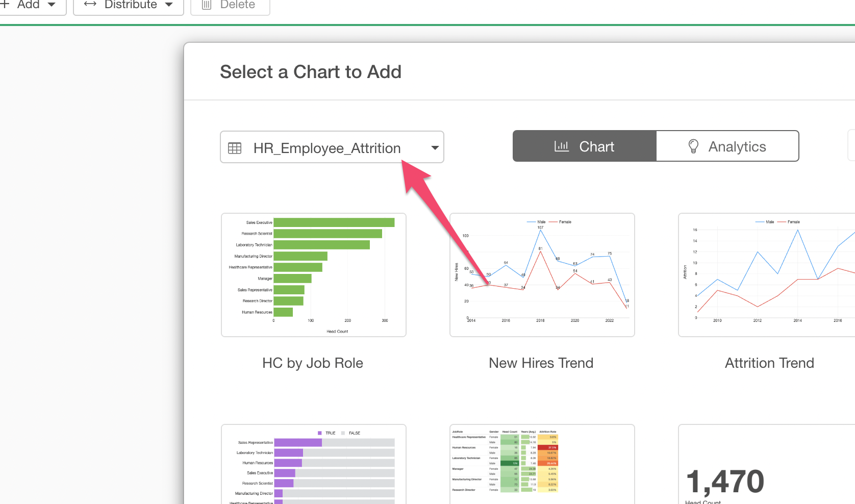
Task: Select the purple TRUE/FALSE stacked bar thumbnail
Action: pos(314,464)
